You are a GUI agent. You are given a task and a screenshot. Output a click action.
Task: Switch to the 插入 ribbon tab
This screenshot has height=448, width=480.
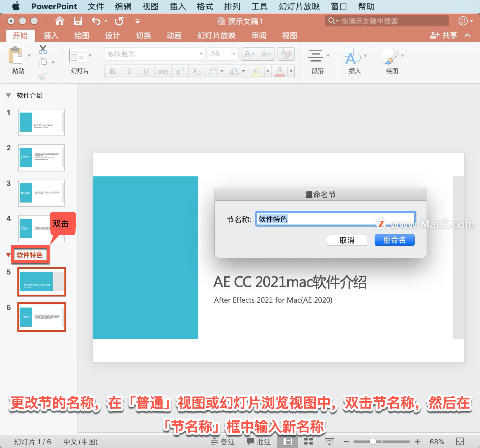point(51,36)
